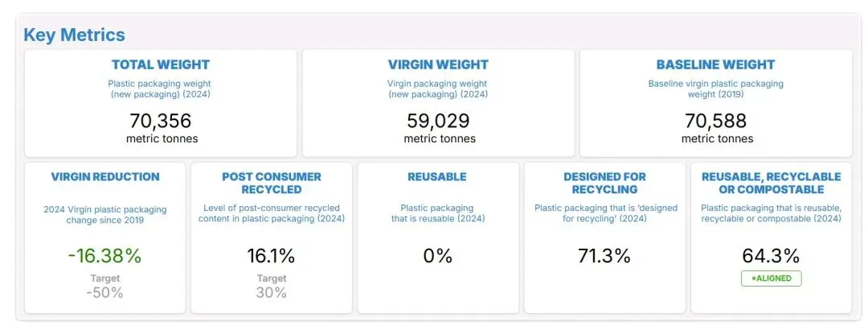Open the Virgin Weight card title
Viewport: 868px width, 330px height.
pos(438,65)
